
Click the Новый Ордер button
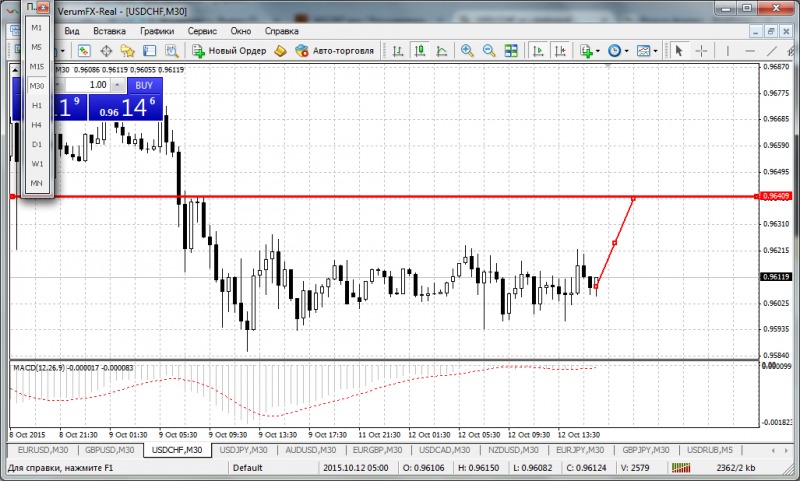click(229, 50)
